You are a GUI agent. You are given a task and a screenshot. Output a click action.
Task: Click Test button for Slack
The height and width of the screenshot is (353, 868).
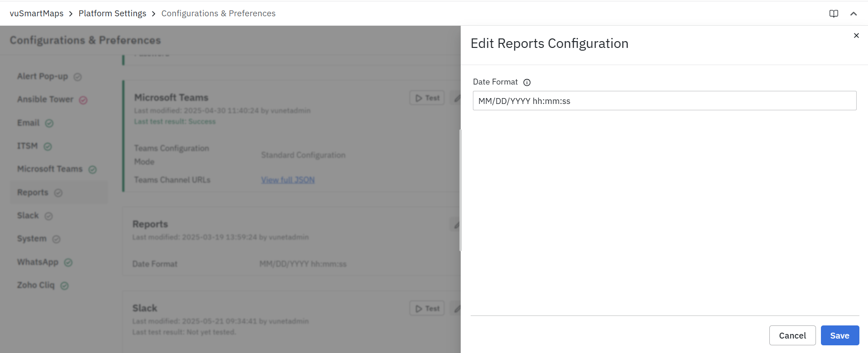[x=427, y=309]
